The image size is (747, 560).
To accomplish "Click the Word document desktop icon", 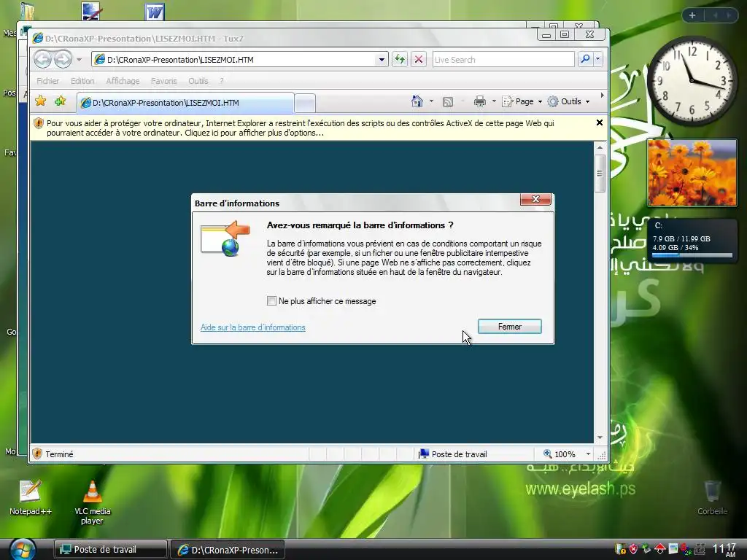I will [x=155, y=12].
